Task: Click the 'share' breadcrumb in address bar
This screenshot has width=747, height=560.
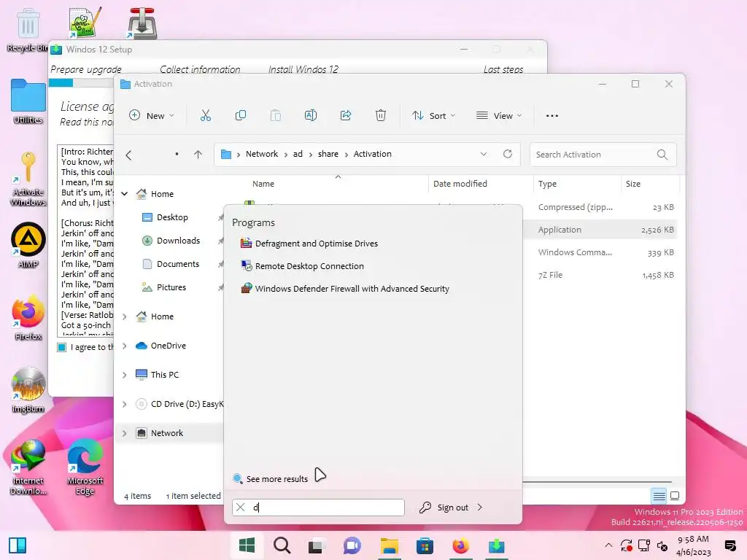Action: point(328,154)
